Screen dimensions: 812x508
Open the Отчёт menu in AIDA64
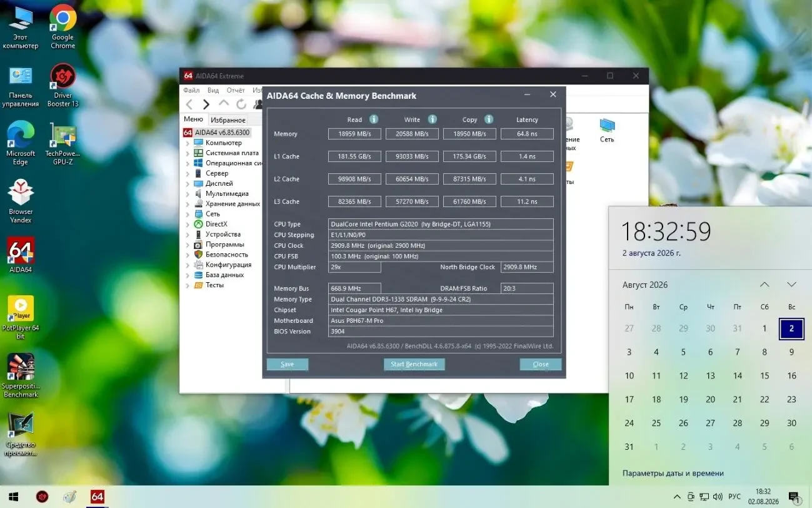236,90
